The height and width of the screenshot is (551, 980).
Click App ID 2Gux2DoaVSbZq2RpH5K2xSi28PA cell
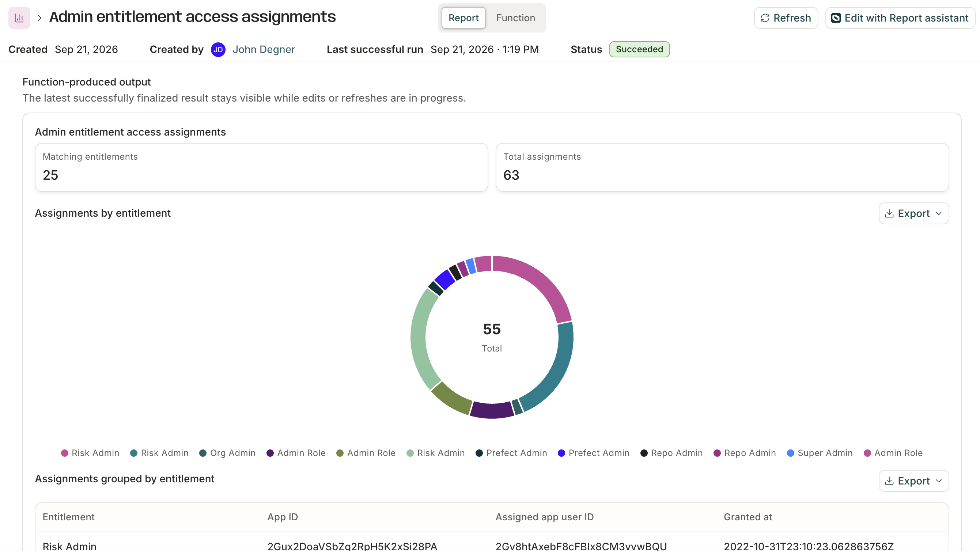point(352,546)
